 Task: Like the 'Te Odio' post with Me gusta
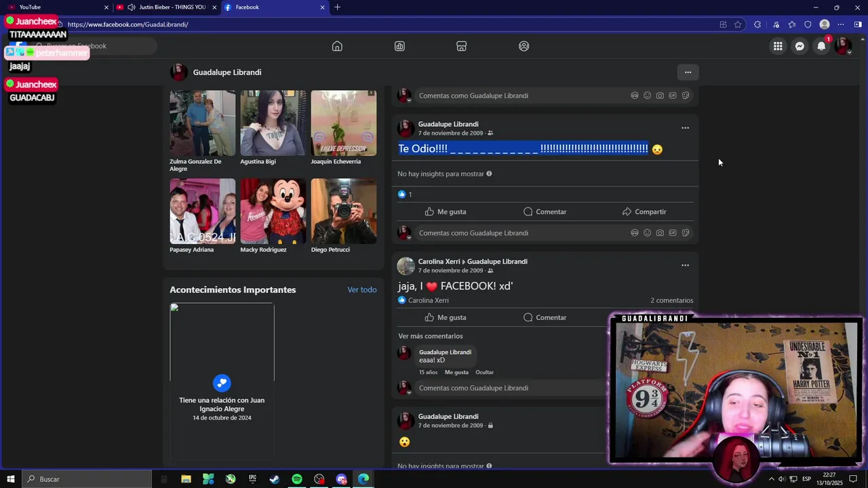coord(446,211)
